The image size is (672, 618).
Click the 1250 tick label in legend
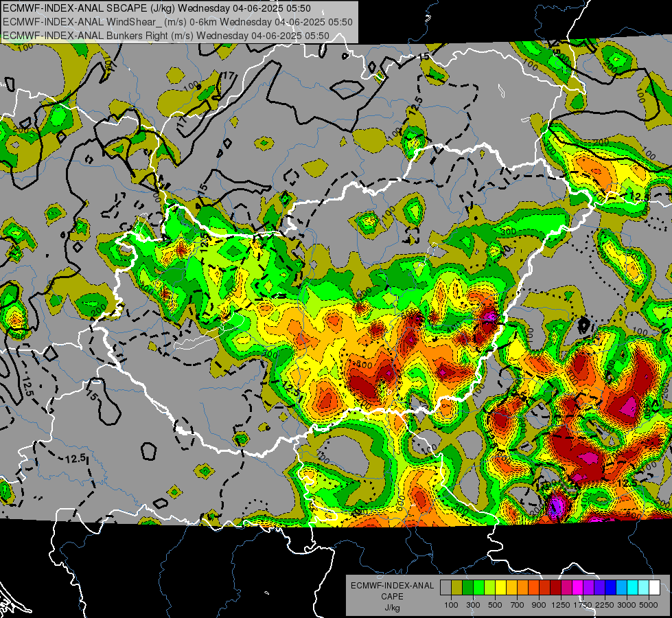[561, 605]
